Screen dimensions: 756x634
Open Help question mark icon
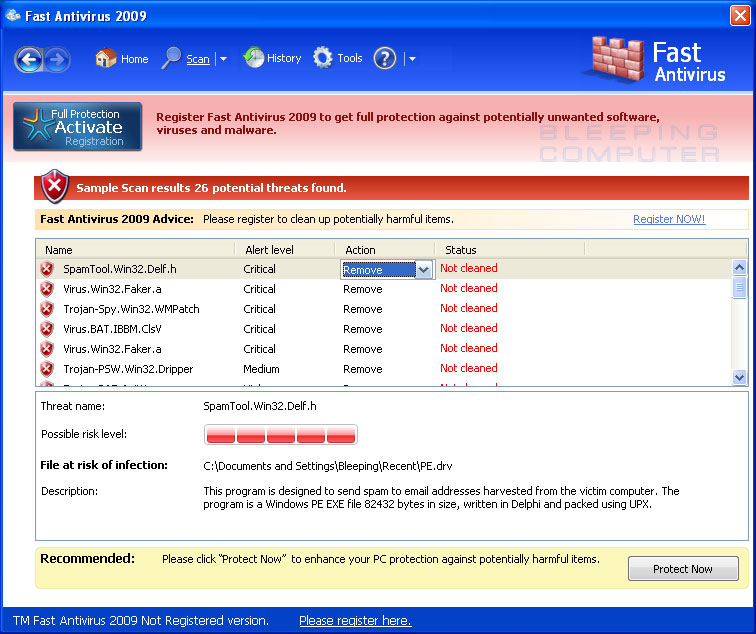tap(385, 59)
